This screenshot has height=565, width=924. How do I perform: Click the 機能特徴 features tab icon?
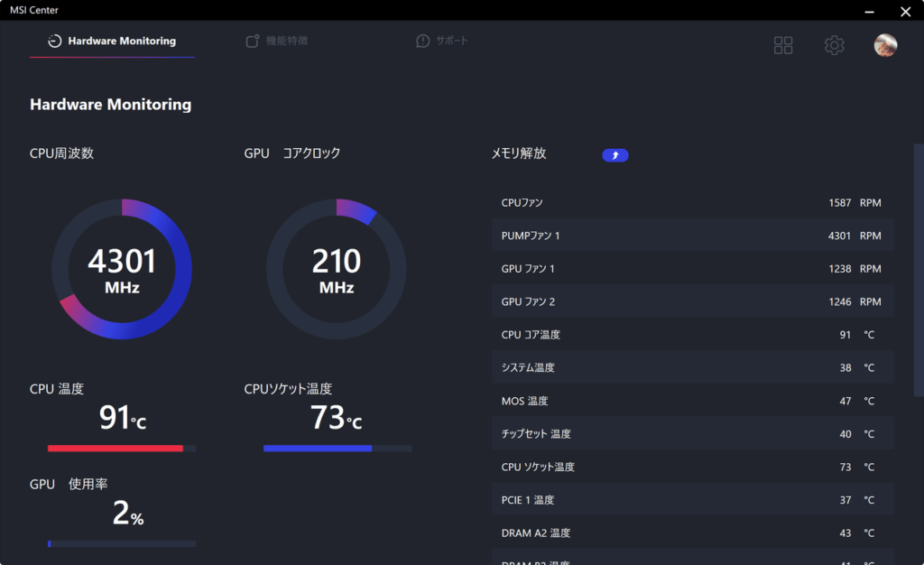pos(253,42)
